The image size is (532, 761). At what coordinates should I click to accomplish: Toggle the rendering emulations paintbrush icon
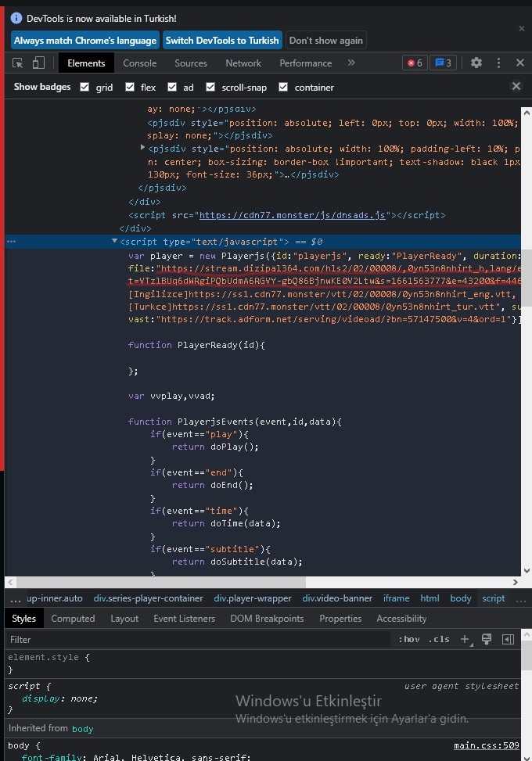pyautogui.click(x=487, y=639)
